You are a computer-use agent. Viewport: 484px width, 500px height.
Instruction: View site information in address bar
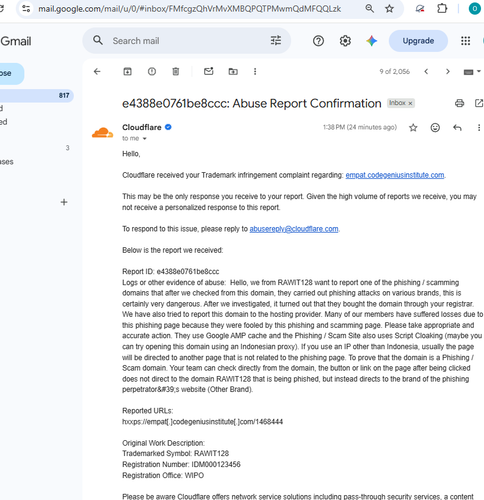point(26,9)
